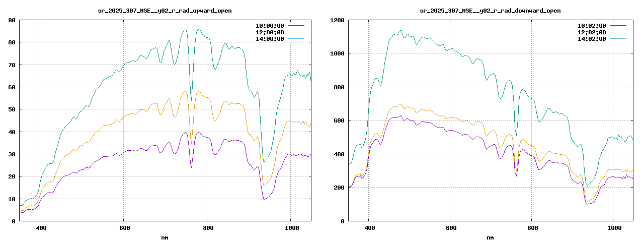The image size is (644, 242).
Task: Toggle the 12:02:00 legend entry
Action: point(592,32)
